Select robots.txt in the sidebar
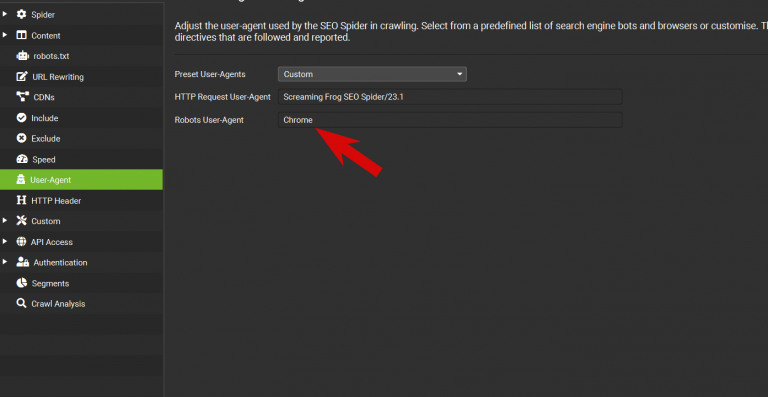This screenshot has width=768, height=397. click(51, 56)
